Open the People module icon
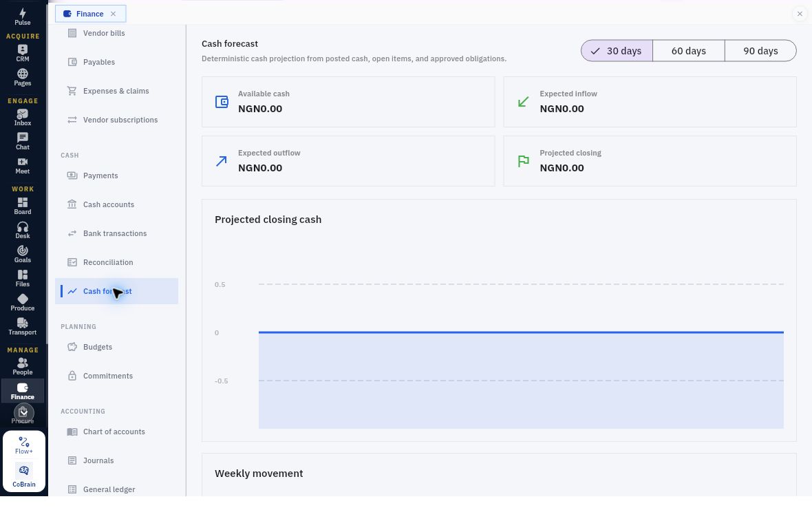The width and height of the screenshot is (812, 521). tap(22, 366)
